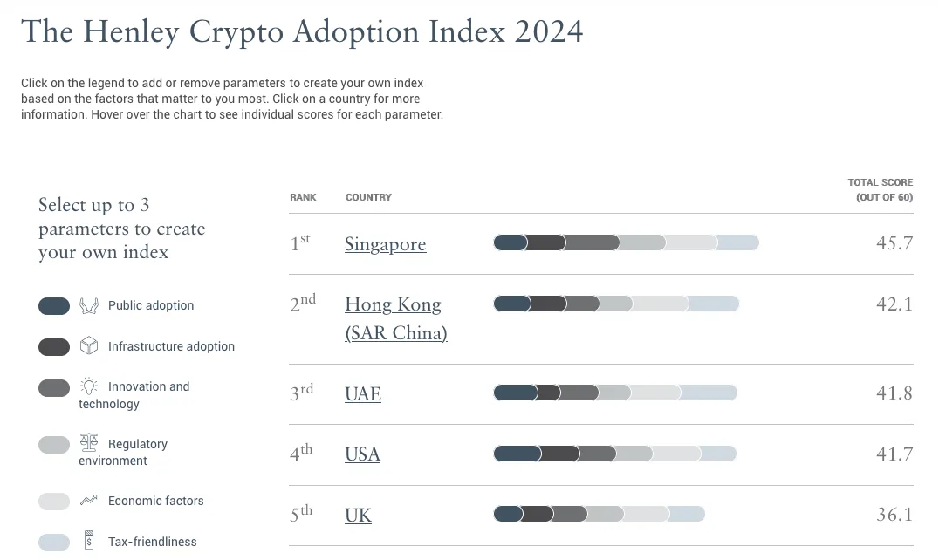Open the USA country link

pos(362,454)
